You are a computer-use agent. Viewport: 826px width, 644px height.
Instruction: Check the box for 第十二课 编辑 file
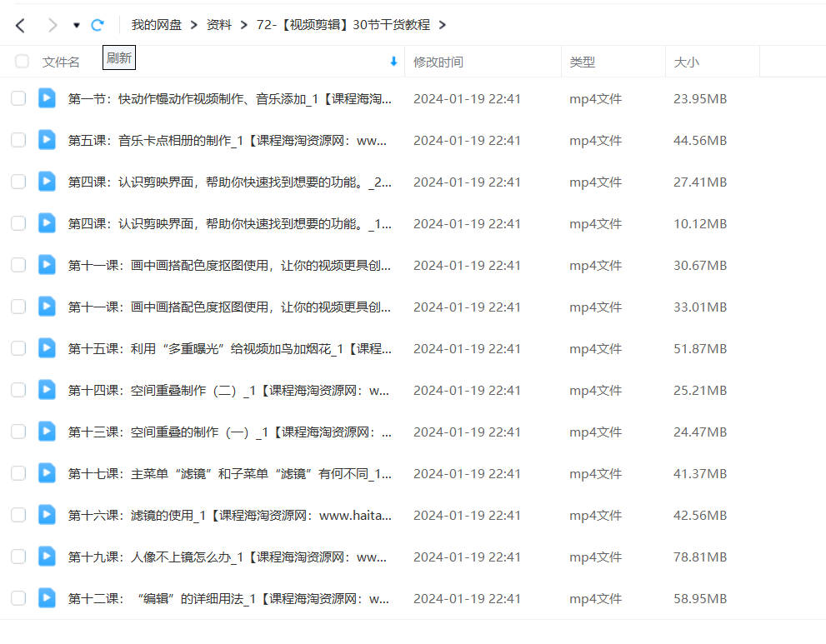coord(18,598)
